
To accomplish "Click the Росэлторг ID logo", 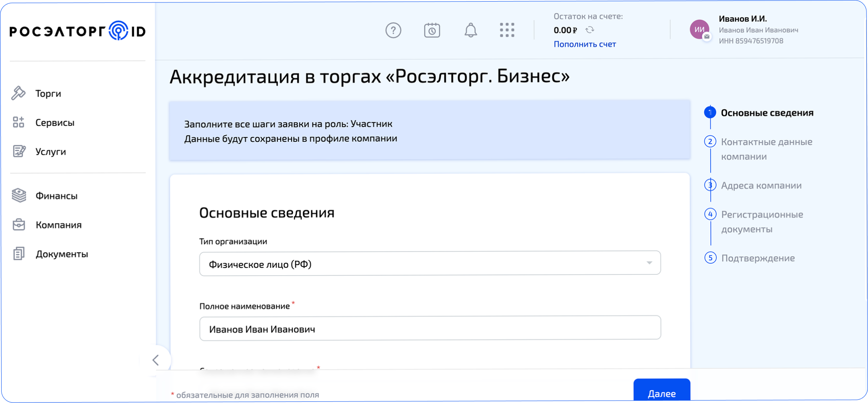I will 78,31.
